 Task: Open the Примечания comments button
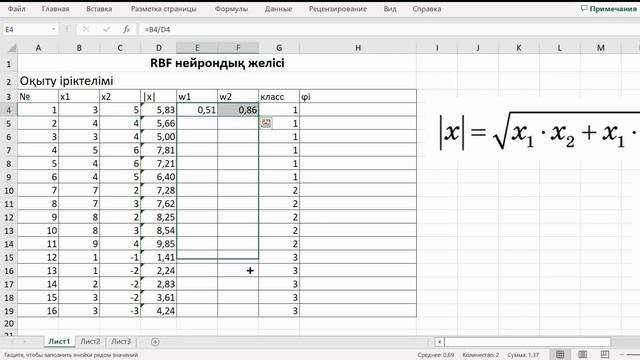[x=609, y=9]
